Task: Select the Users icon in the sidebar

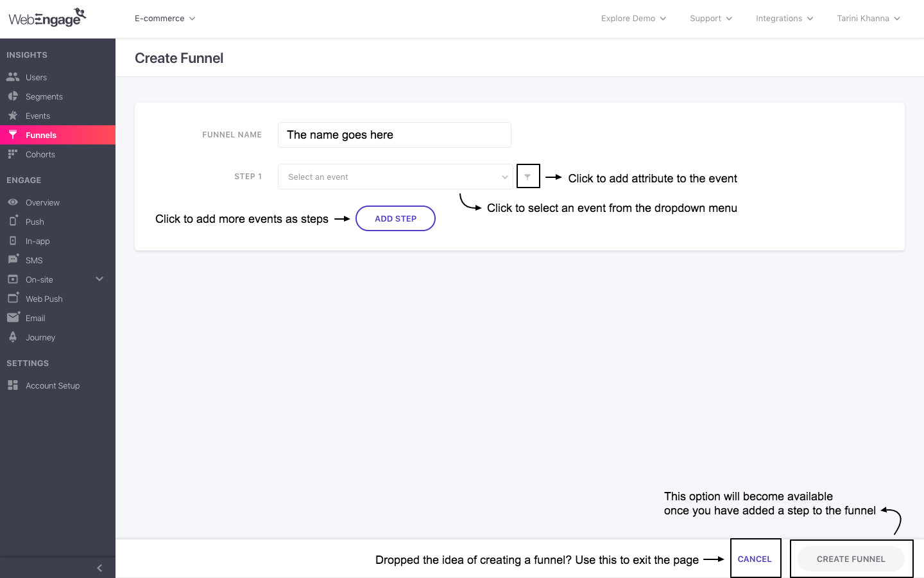Action: tap(13, 77)
